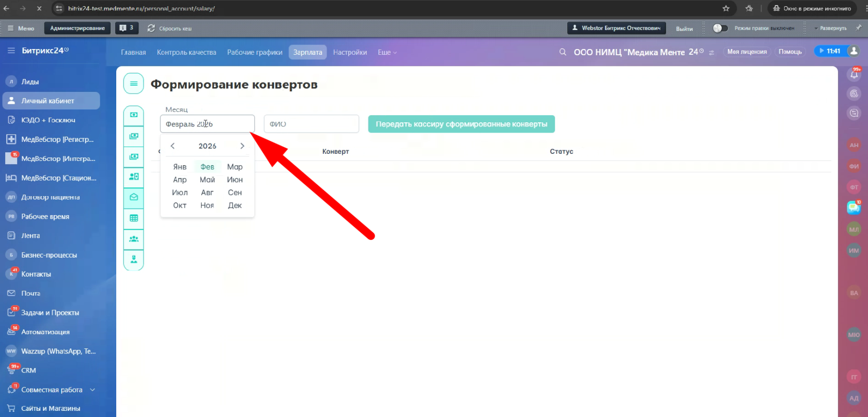Click the search magnifier in header
This screenshot has width=868, height=417.
pos(563,52)
